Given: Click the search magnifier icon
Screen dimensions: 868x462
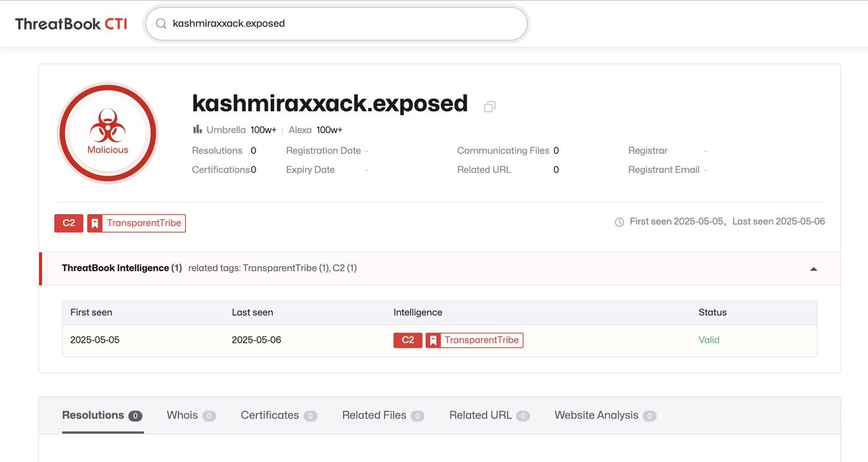Looking at the screenshot, I should [161, 23].
